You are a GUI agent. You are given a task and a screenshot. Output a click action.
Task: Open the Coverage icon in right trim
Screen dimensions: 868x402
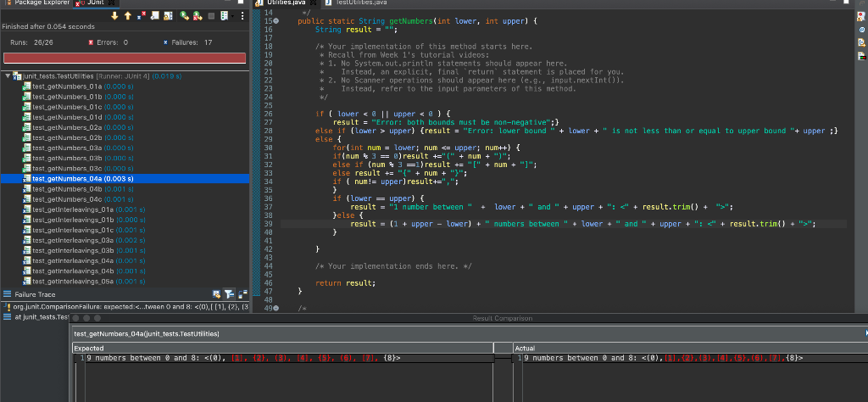861,56
